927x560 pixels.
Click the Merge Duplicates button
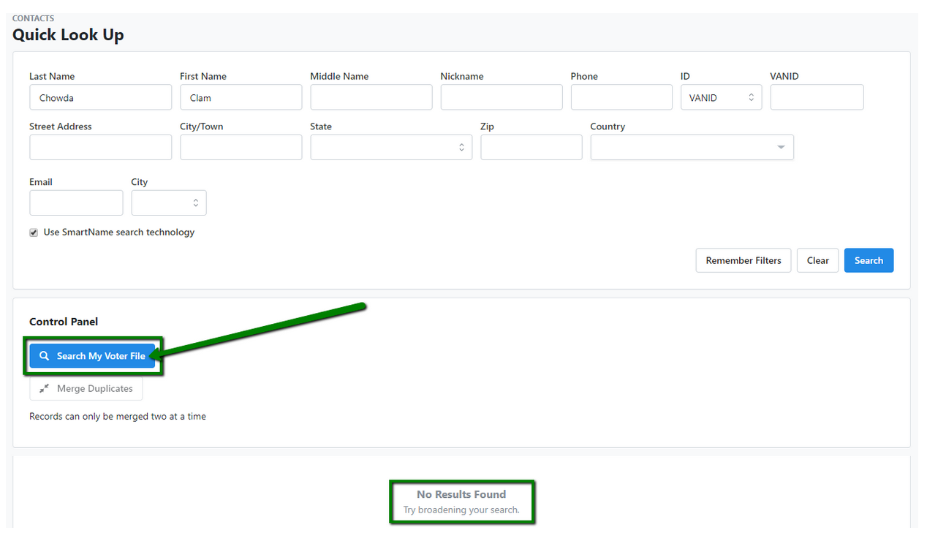[86, 389]
